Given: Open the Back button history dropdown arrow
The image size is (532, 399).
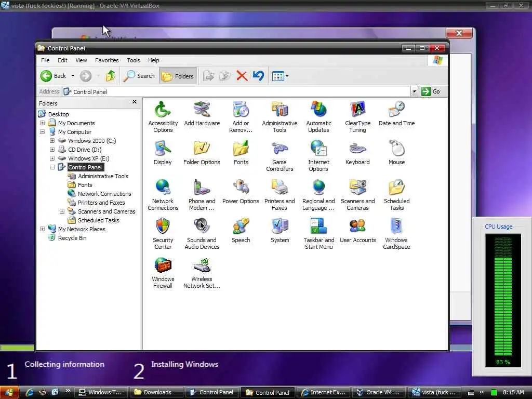Looking at the screenshot, I should click(73, 76).
